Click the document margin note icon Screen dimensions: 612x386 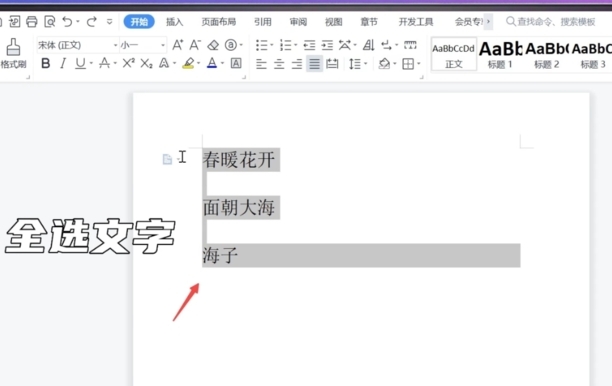(x=167, y=159)
